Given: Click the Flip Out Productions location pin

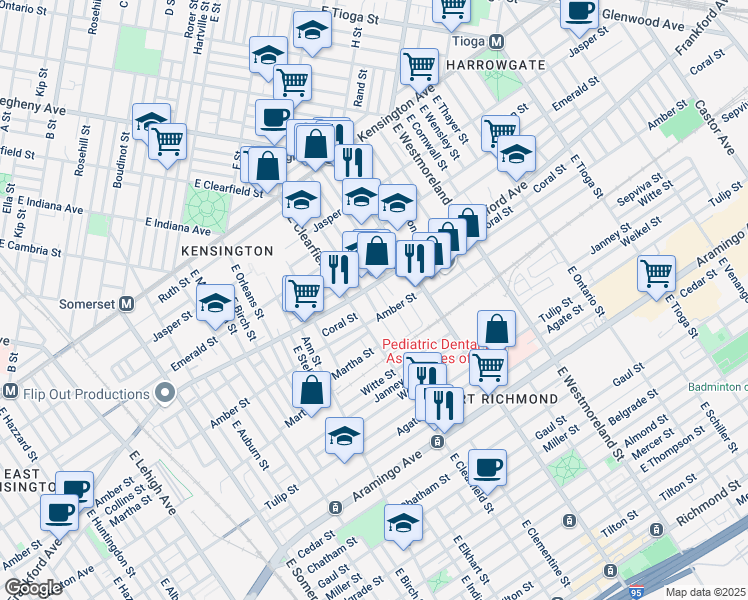Looking at the screenshot, I should point(166,393).
